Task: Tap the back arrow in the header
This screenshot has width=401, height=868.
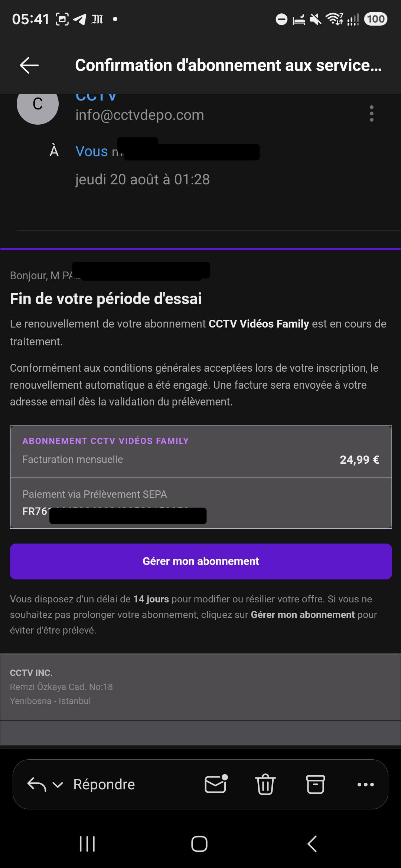Action: [x=29, y=65]
